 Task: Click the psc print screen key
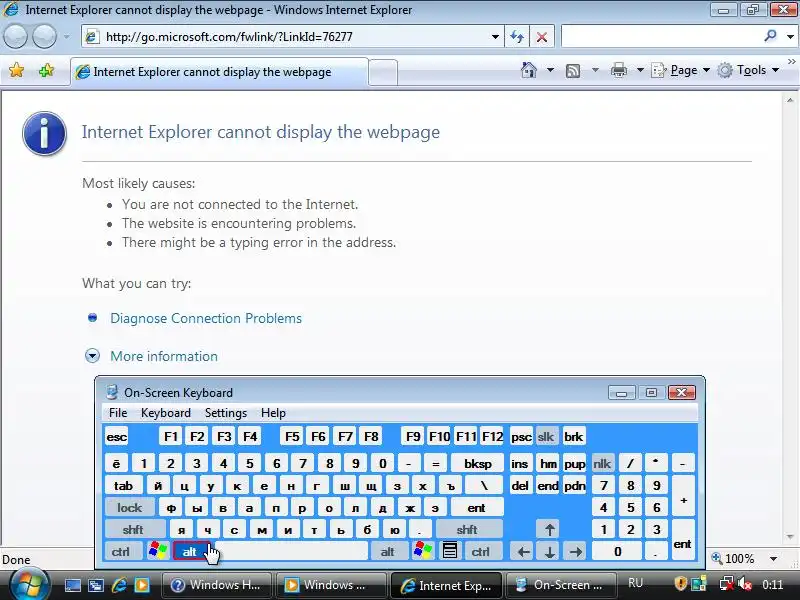521,437
